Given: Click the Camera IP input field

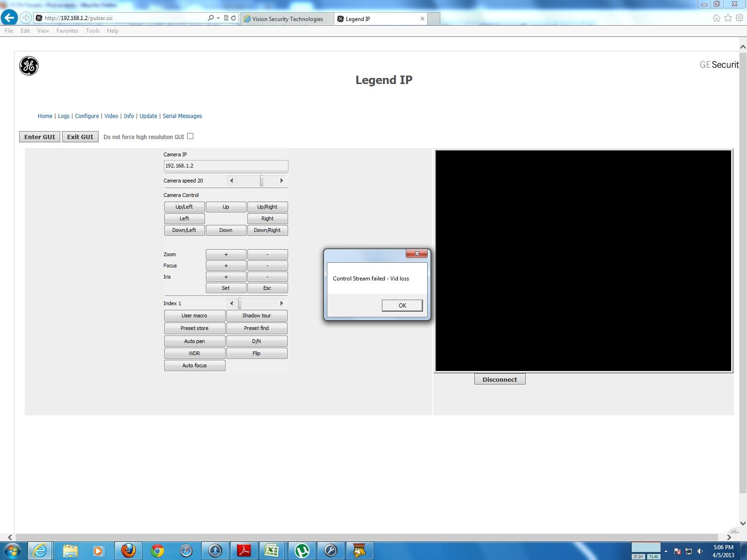Looking at the screenshot, I should coord(226,166).
